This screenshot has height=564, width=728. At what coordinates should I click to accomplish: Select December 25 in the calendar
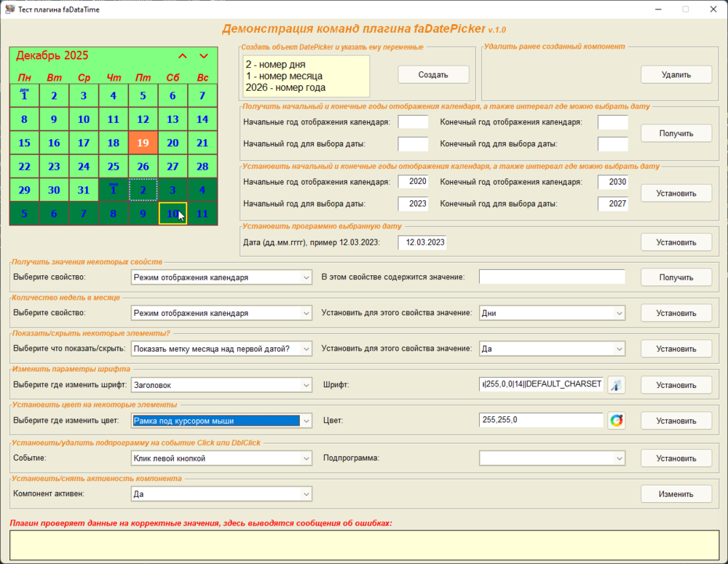113,167
